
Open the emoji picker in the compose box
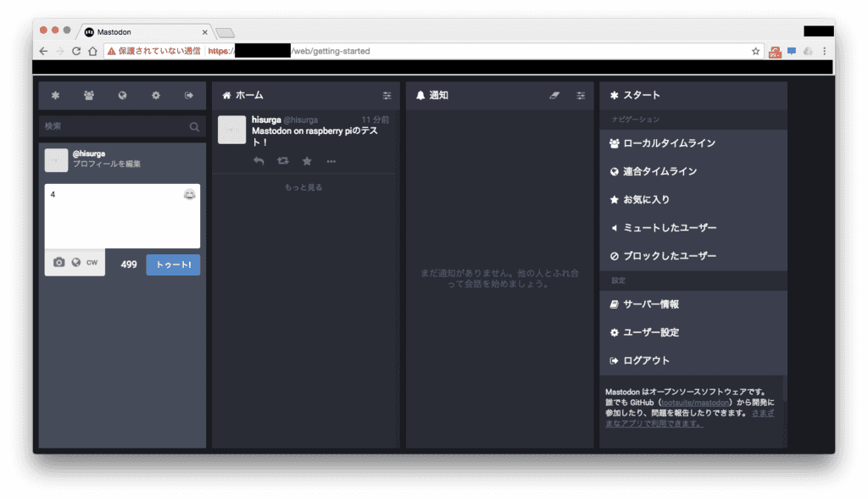(x=190, y=195)
